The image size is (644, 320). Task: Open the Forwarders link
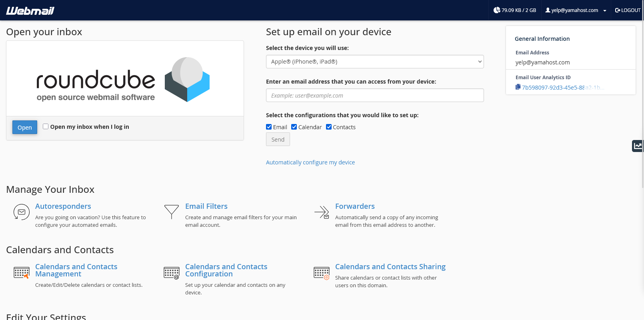click(355, 206)
